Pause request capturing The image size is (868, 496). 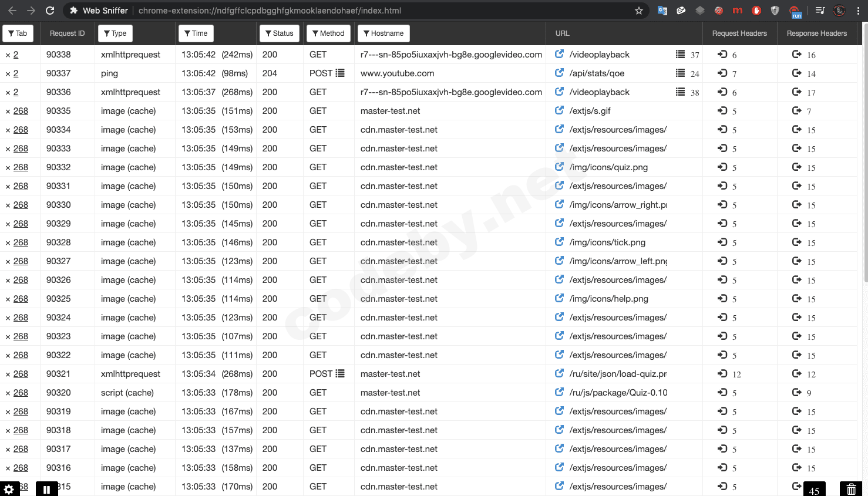coord(46,489)
